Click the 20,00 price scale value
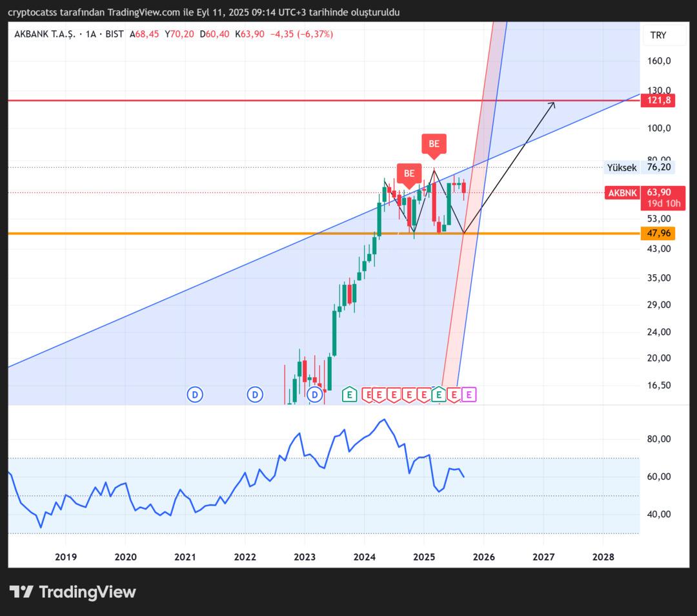697x616 pixels. coord(659,358)
